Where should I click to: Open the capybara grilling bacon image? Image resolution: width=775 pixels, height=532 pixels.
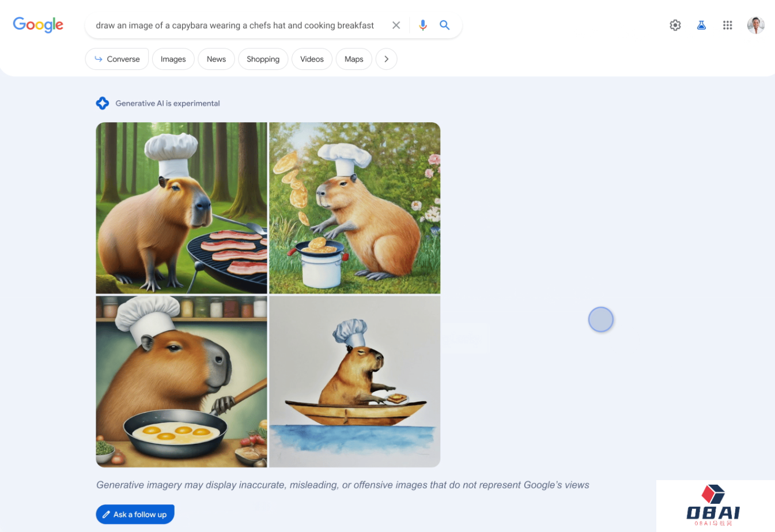click(182, 207)
